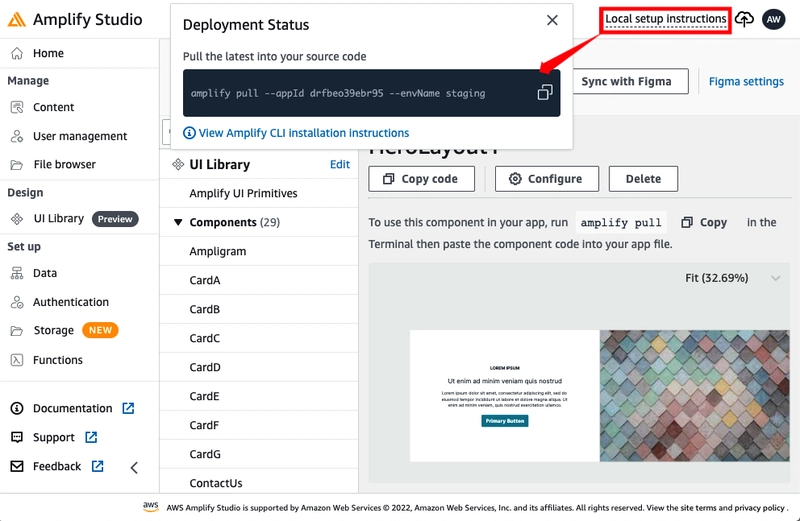Click the Home house icon
Image resolution: width=800 pixels, height=521 pixels.
click(x=17, y=53)
